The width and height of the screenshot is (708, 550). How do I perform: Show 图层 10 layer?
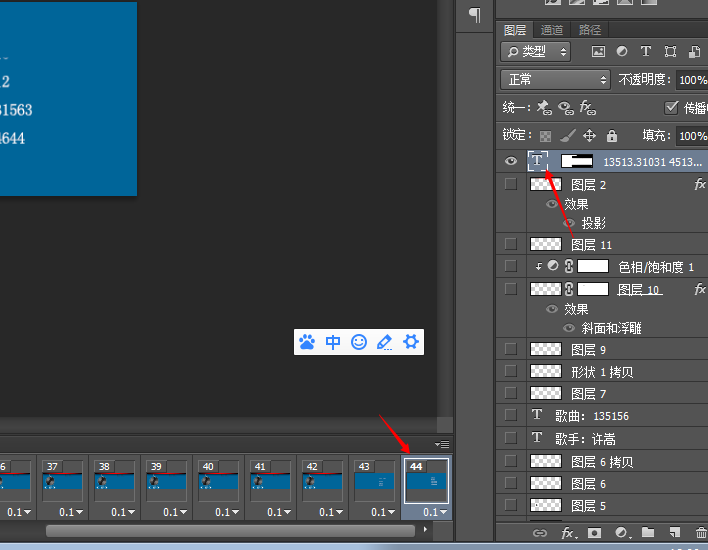click(511, 289)
